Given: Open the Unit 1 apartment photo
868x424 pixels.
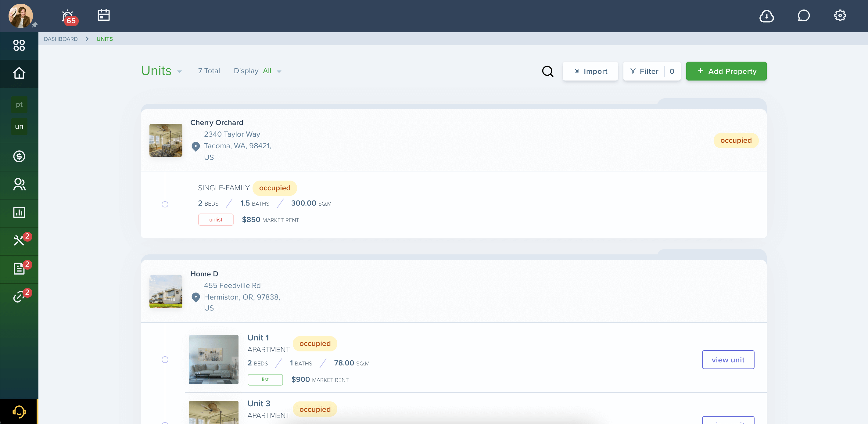Looking at the screenshot, I should pos(213,360).
